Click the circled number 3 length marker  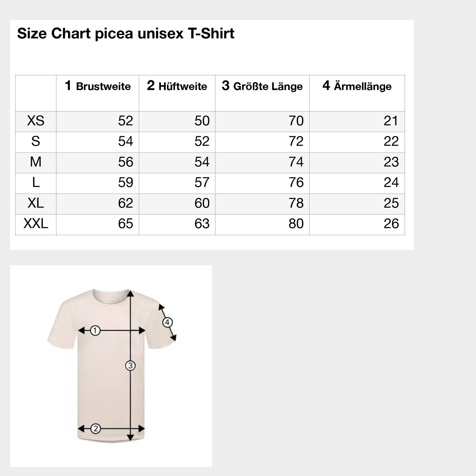[x=130, y=366]
